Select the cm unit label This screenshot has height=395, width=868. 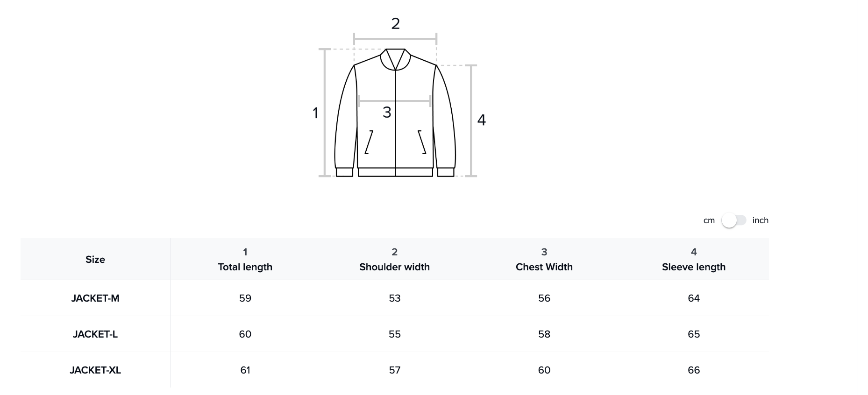[709, 220]
